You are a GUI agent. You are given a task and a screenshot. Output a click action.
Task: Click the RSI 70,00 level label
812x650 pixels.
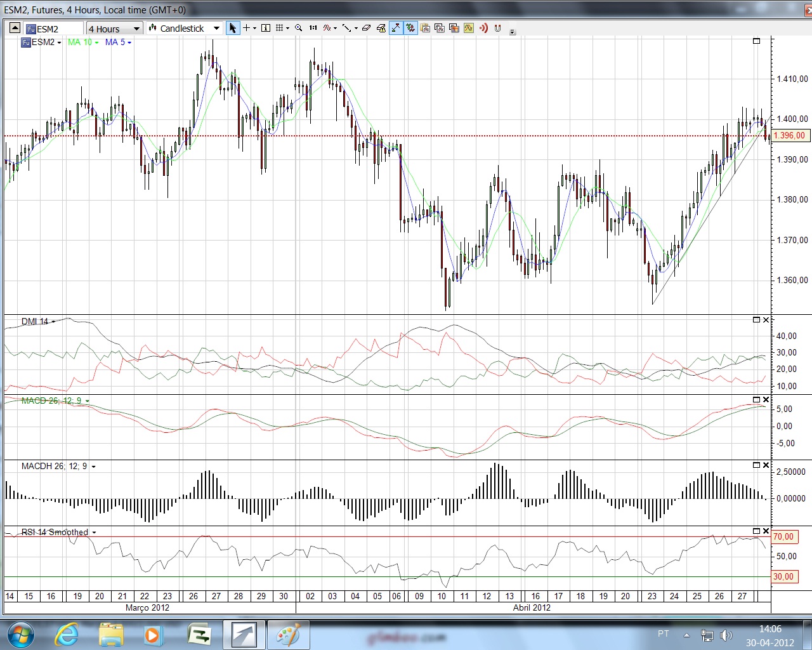[783, 536]
